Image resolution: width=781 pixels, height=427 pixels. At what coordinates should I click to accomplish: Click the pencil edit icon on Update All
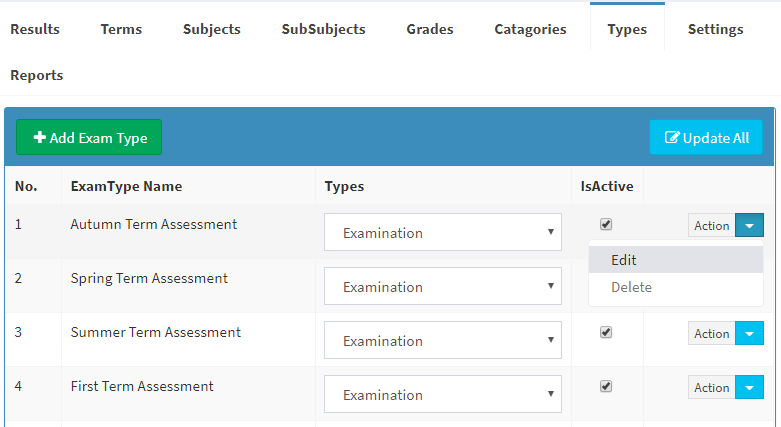pyautogui.click(x=672, y=138)
